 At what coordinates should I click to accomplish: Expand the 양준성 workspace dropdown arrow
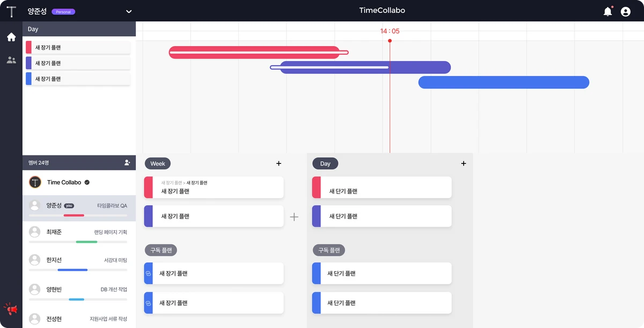click(x=128, y=11)
